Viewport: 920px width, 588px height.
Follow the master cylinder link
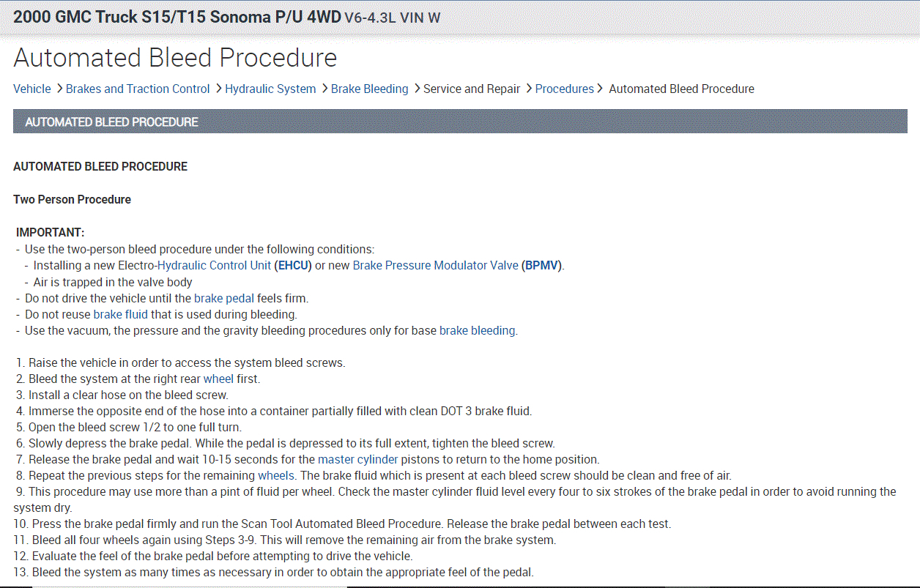pyautogui.click(x=357, y=459)
